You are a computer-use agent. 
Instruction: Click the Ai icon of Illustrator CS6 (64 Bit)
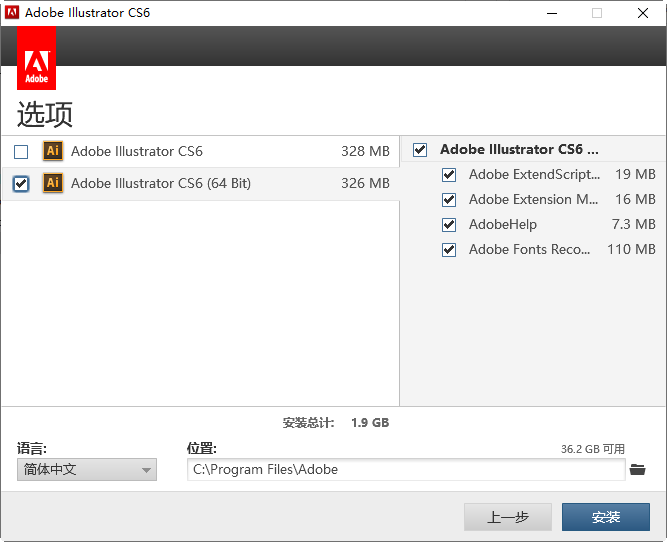[x=53, y=183]
